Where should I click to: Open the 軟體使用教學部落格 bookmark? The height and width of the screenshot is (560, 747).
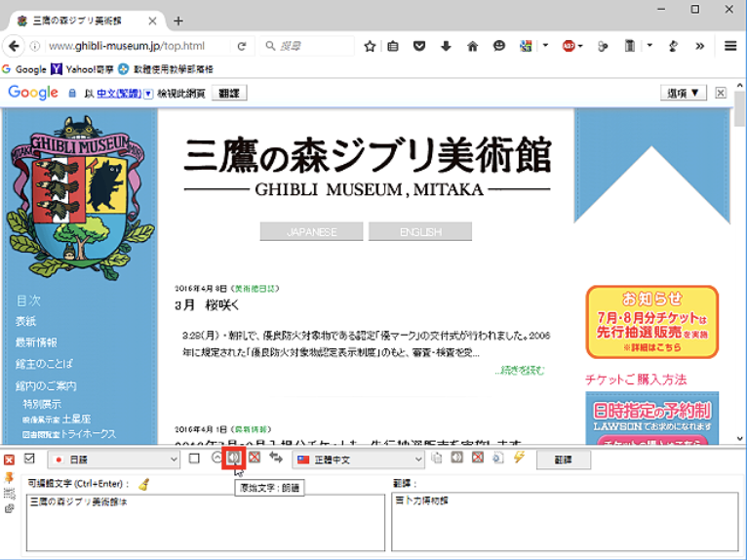[166, 69]
